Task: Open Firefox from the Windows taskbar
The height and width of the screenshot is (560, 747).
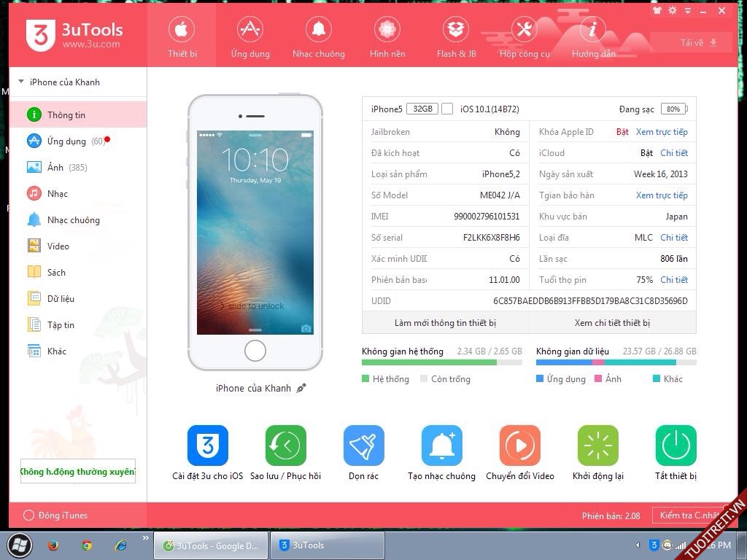Action: coord(53,545)
